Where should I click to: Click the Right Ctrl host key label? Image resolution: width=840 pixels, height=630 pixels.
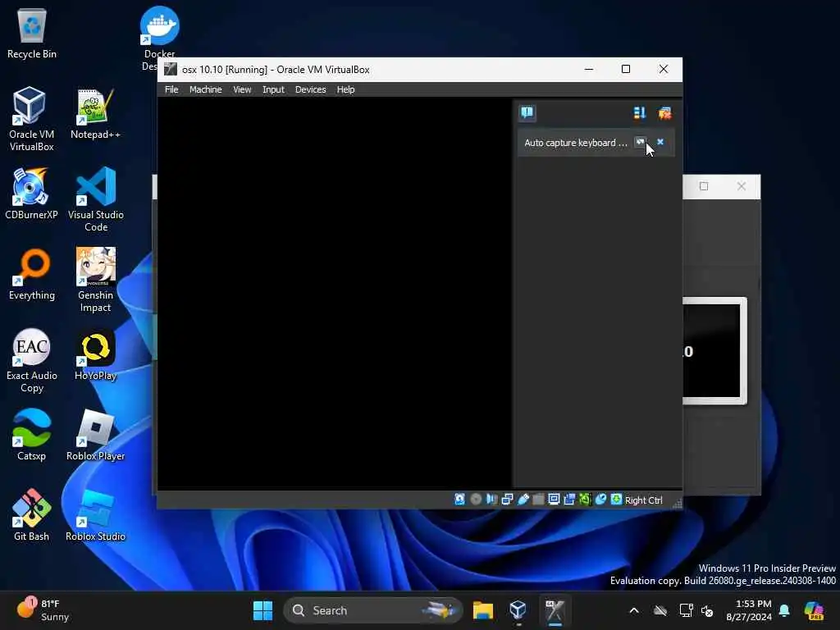click(643, 500)
